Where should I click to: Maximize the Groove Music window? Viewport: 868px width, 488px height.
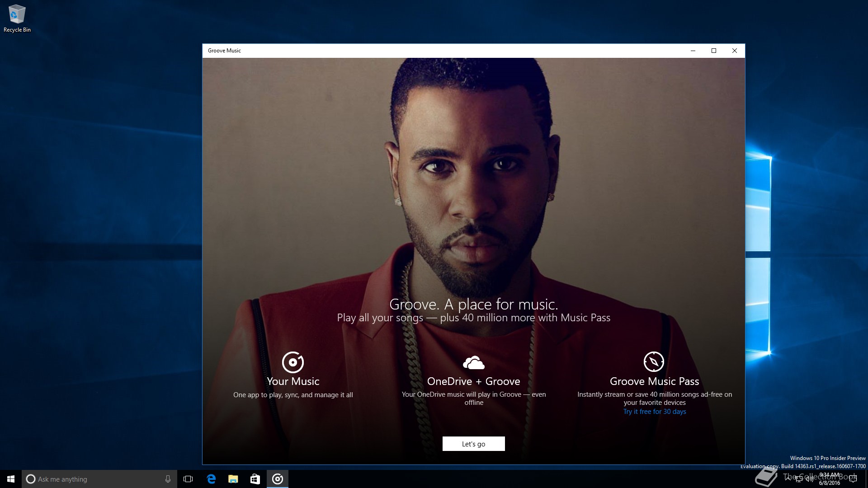714,51
